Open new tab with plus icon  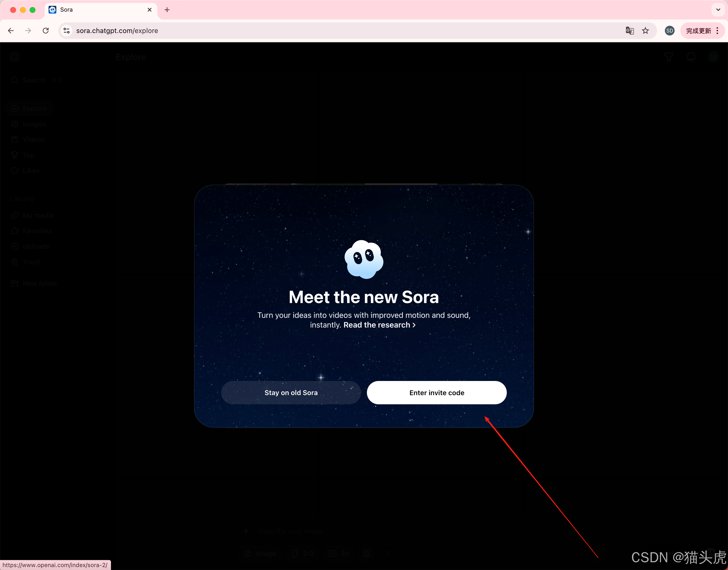167,10
